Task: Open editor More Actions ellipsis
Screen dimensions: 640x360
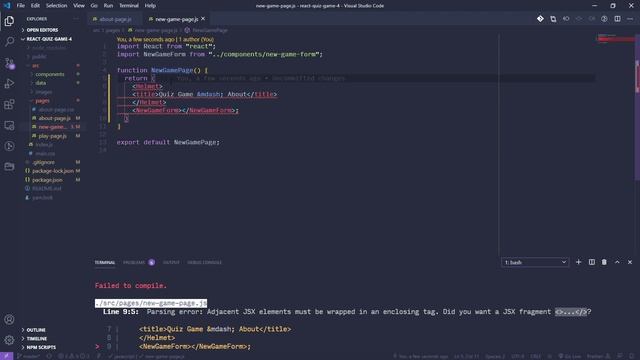Action: (630, 19)
